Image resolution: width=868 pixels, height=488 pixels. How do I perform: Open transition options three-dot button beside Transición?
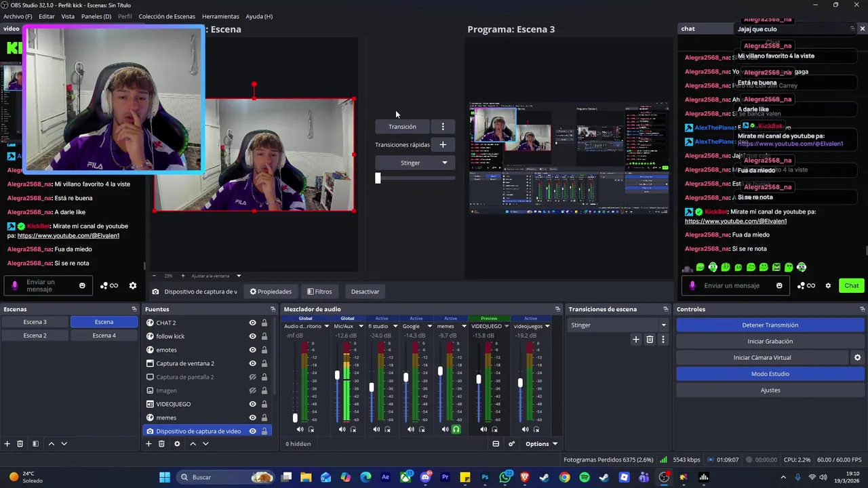[443, 127]
